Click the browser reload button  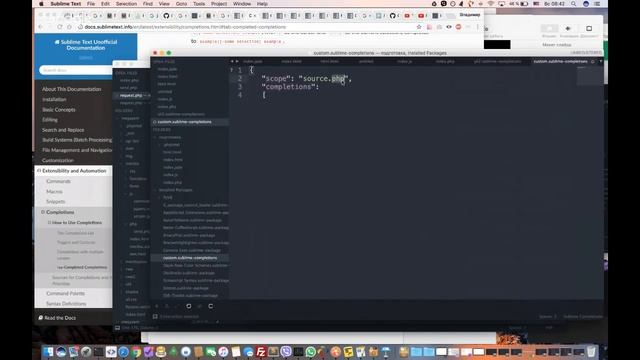click(x=60, y=27)
